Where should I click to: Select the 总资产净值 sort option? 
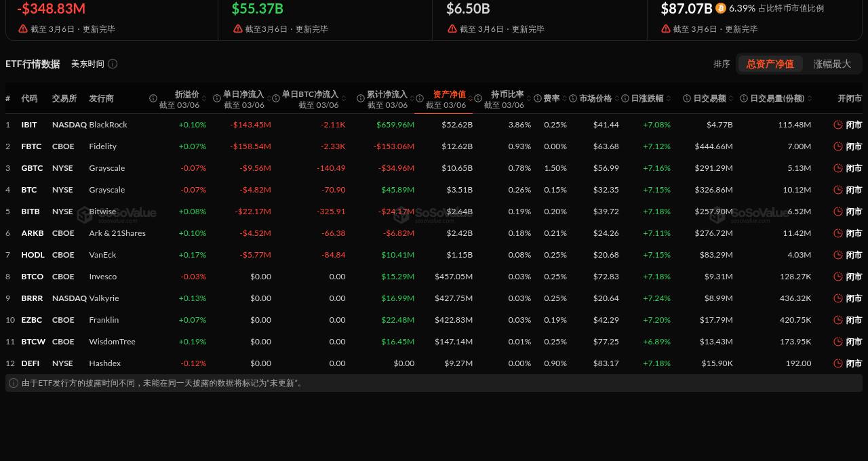click(x=770, y=64)
